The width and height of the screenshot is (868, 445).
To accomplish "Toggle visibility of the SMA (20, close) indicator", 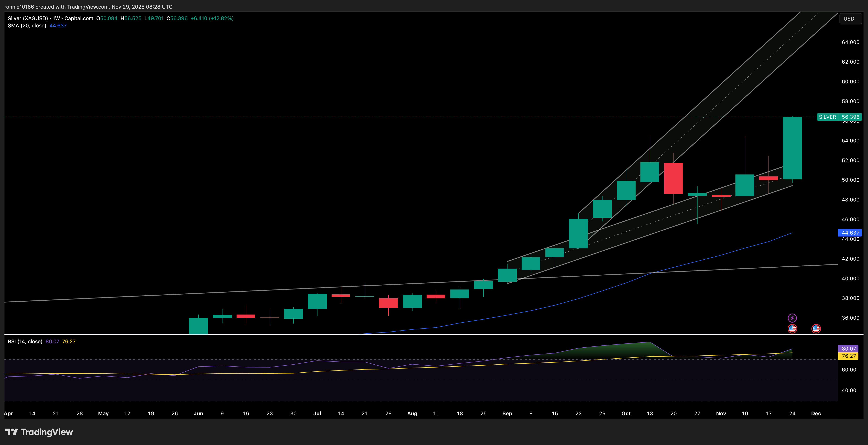I will (x=27, y=26).
